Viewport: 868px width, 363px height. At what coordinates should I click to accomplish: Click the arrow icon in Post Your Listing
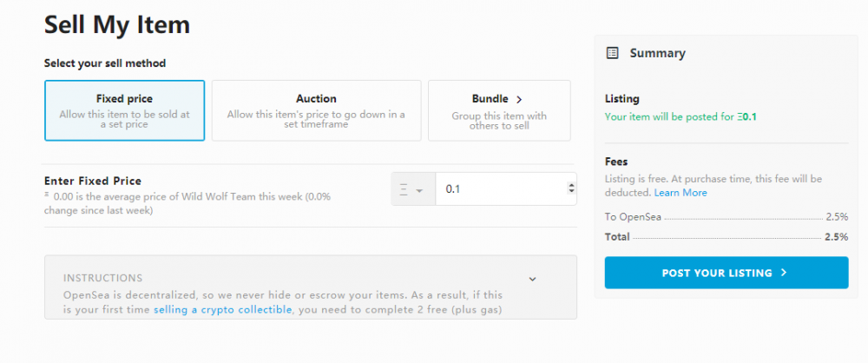784,273
